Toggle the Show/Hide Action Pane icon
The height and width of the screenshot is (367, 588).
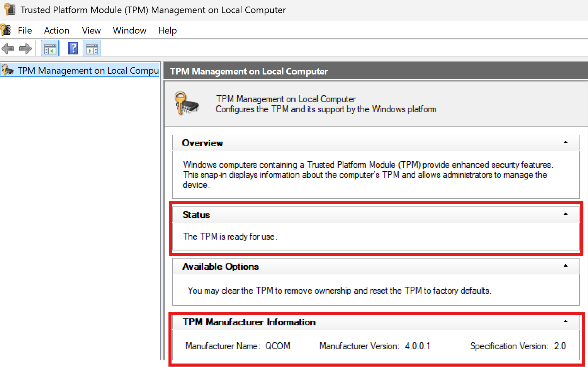click(91, 48)
